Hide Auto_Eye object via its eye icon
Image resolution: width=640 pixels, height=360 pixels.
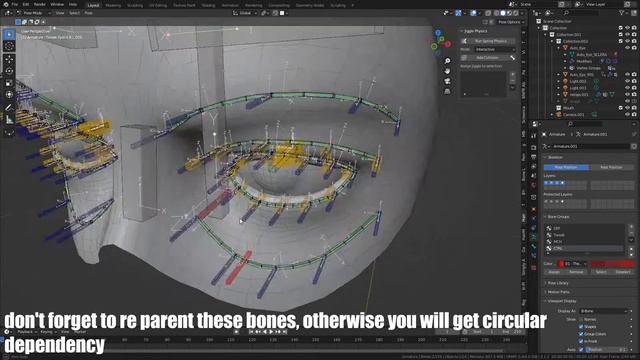coord(627,48)
